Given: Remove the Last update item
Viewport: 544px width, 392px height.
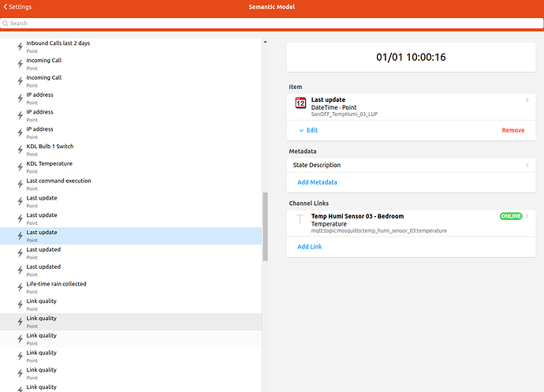Looking at the screenshot, I should [x=512, y=130].
